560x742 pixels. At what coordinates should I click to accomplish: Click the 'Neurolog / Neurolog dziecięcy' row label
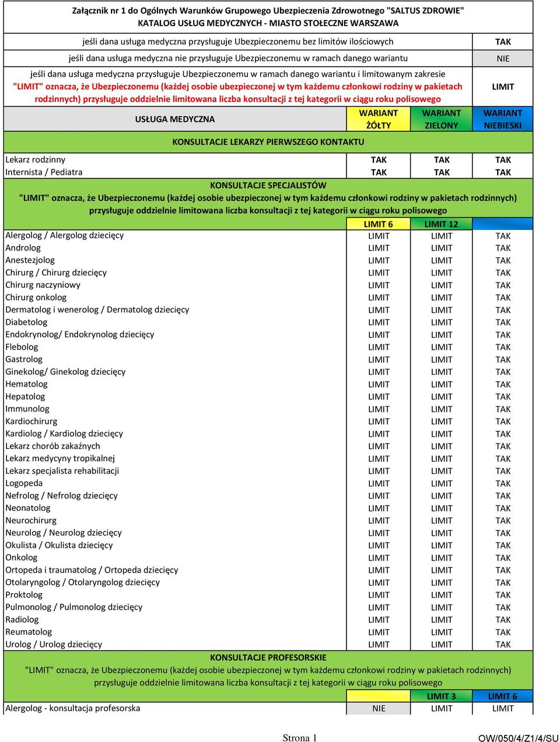point(64,533)
